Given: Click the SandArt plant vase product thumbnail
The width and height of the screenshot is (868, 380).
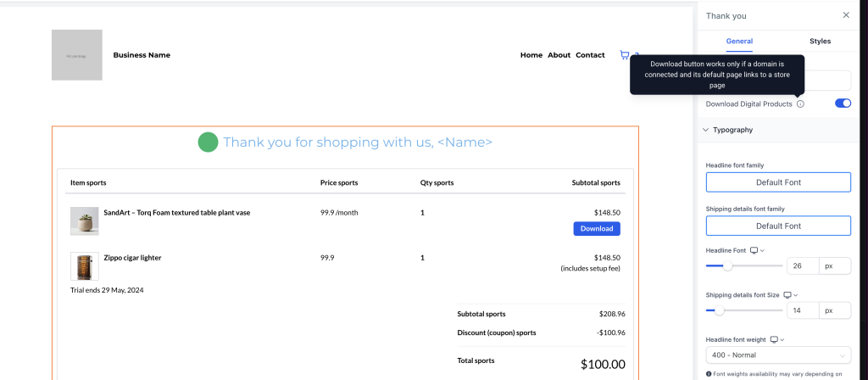Looking at the screenshot, I should (85, 221).
